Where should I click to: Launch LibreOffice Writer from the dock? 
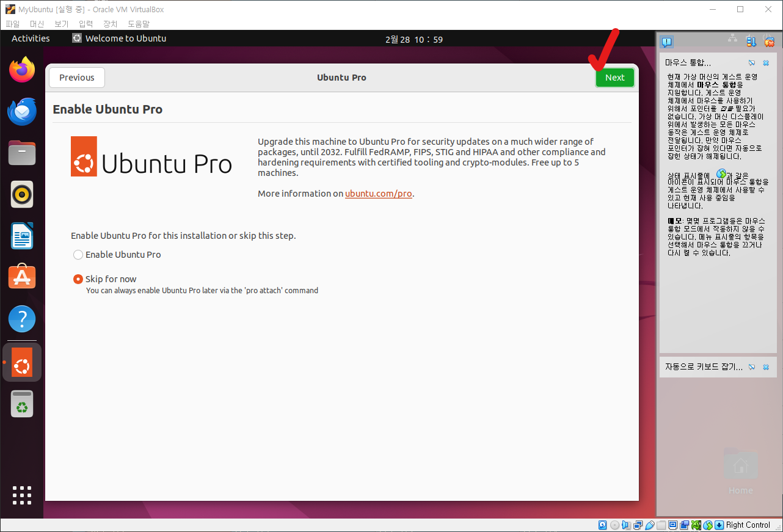coord(22,236)
